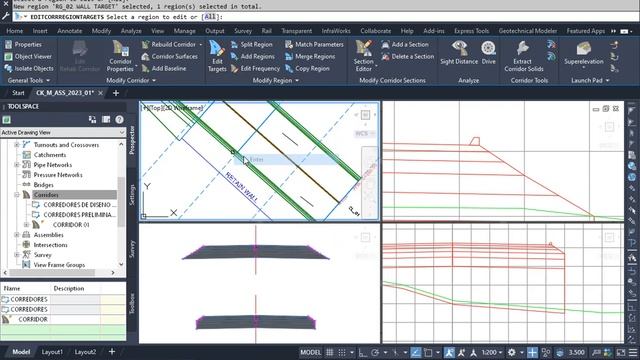Screen dimensions: 640x360
Task: Close the CK_M_ASS_2023_01 drawing tab
Action: [100, 93]
